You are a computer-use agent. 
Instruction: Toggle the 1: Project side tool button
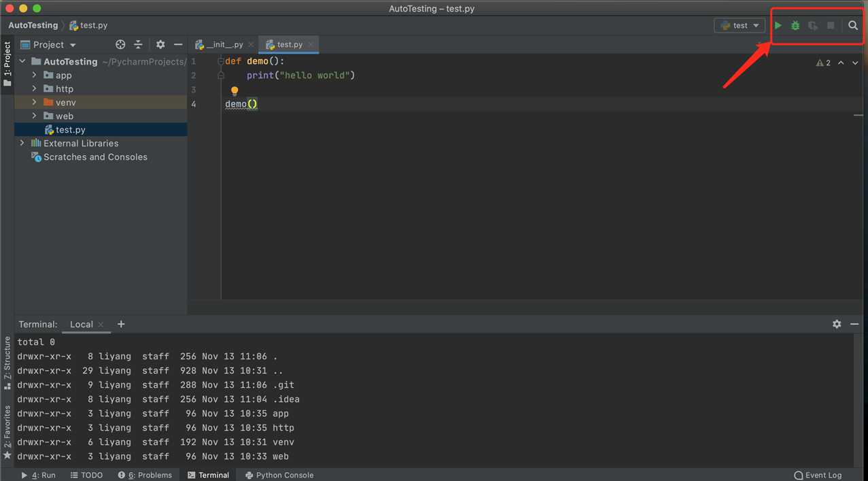pos(7,64)
